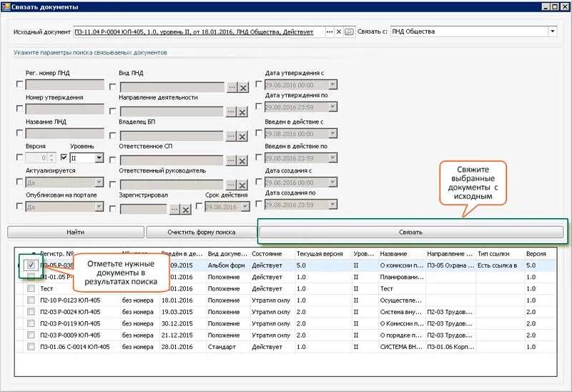Uncheck the Уровень filter checkbox
Viewport: 572px width, 392px height.
pos(64,157)
